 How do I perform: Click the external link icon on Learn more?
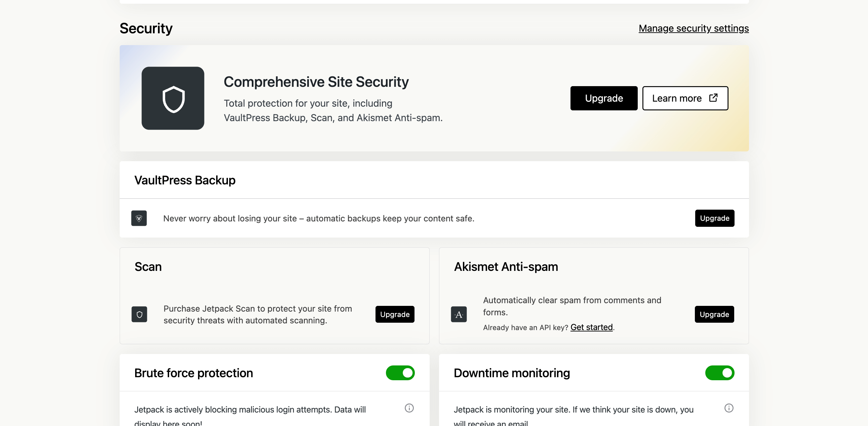pyautogui.click(x=713, y=98)
